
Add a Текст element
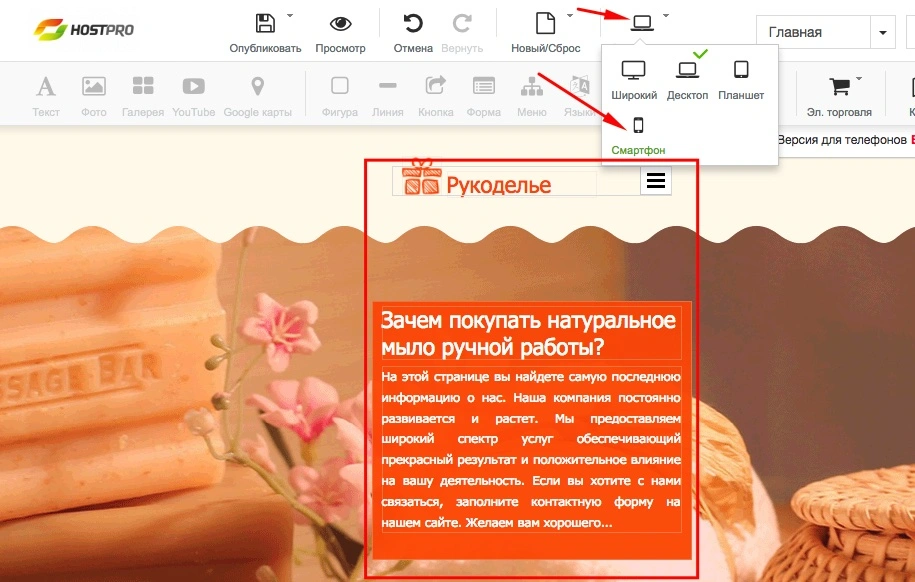pos(46,96)
